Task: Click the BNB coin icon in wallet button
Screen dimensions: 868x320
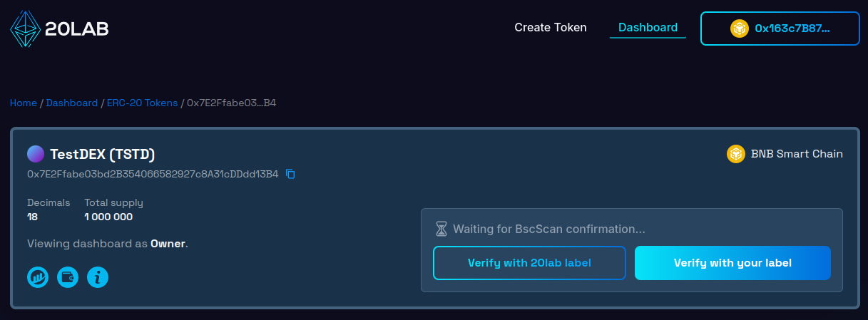Action: pos(740,29)
